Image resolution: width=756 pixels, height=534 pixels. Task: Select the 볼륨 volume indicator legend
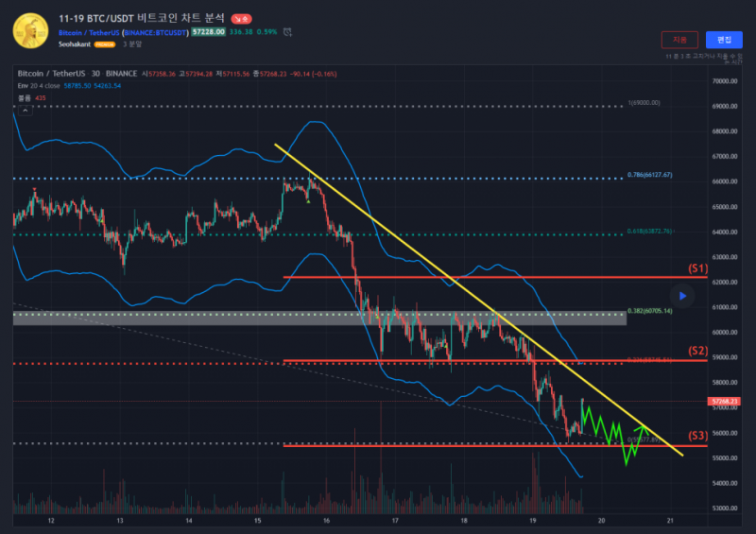(24, 97)
